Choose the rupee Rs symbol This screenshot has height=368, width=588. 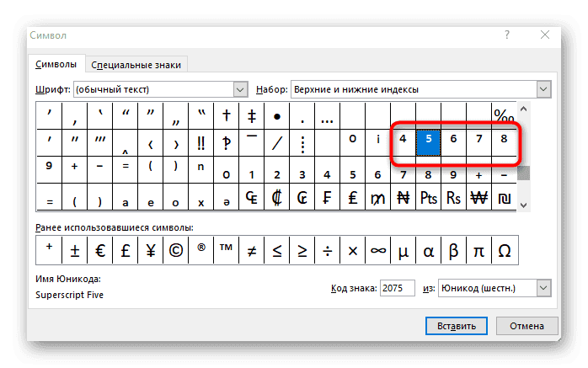453,197
